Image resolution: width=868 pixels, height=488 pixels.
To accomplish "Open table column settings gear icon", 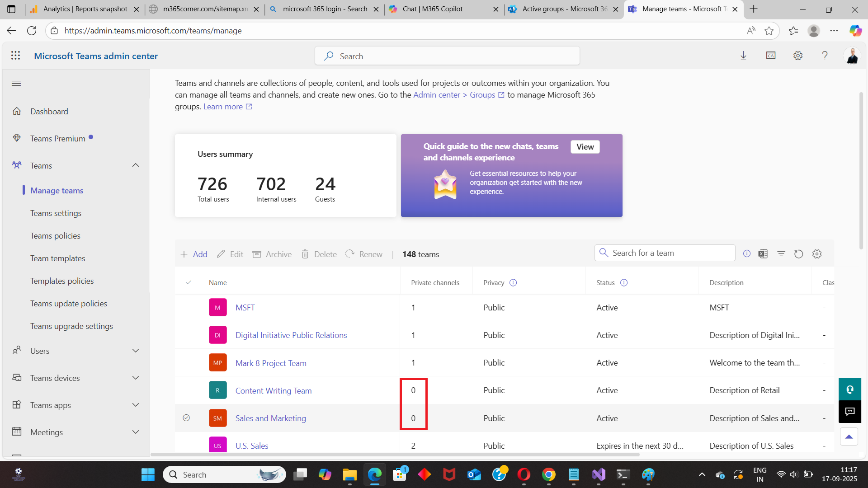I will (x=816, y=254).
